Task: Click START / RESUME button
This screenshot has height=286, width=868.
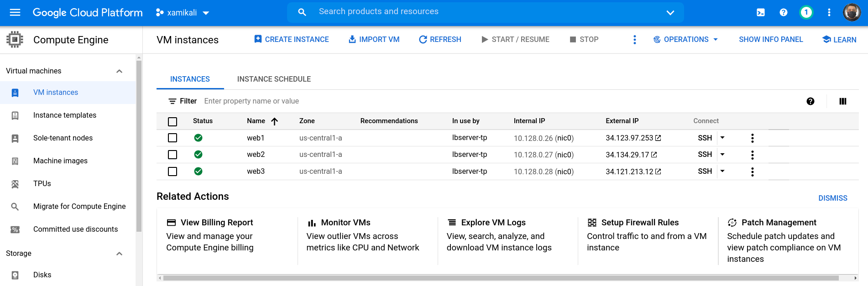Action: (515, 40)
